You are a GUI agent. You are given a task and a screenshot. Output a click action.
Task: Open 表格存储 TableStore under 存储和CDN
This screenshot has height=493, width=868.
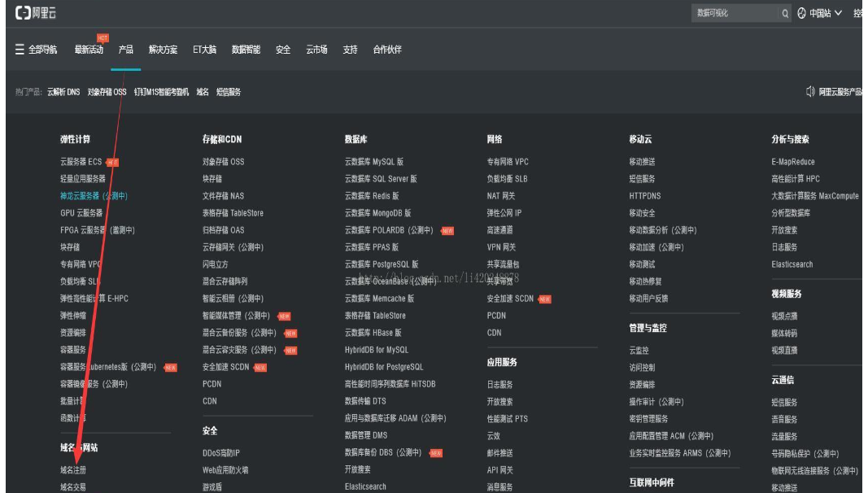tap(233, 213)
